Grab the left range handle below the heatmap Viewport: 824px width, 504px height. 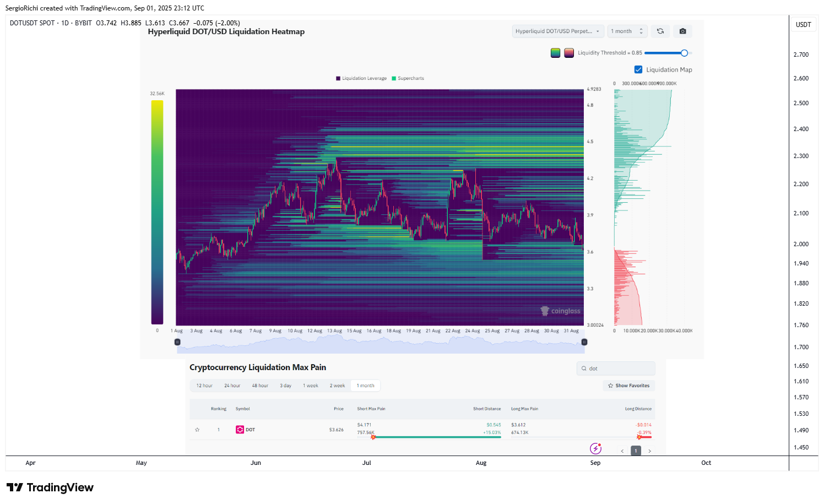pos(177,342)
